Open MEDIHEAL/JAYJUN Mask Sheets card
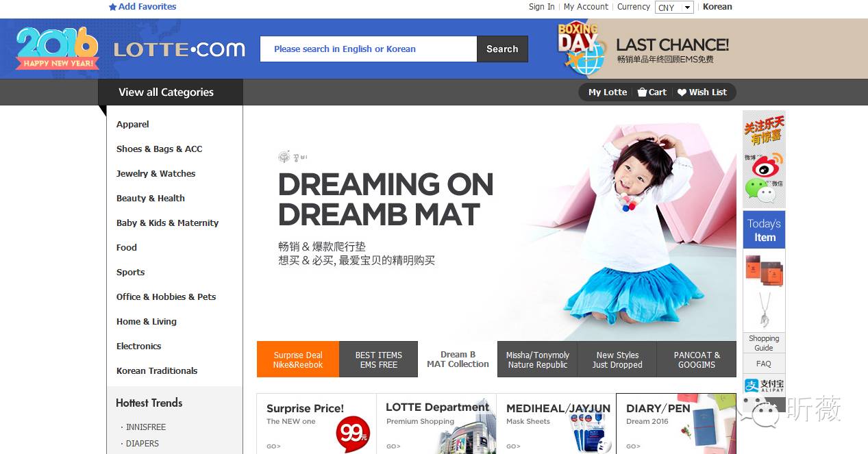Image resolution: width=868 pixels, height=454 pixels. [x=556, y=423]
